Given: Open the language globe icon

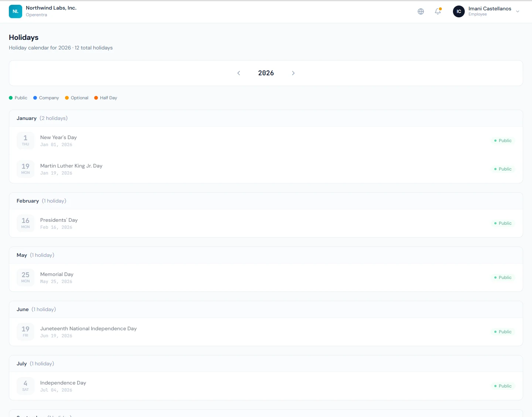Looking at the screenshot, I should [x=421, y=11].
